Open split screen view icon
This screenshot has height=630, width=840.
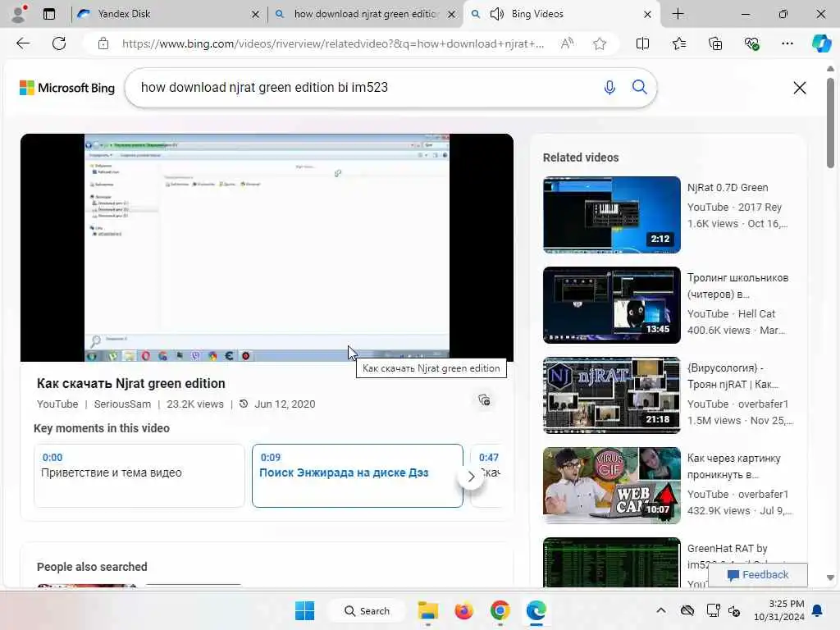[x=642, y=43]
